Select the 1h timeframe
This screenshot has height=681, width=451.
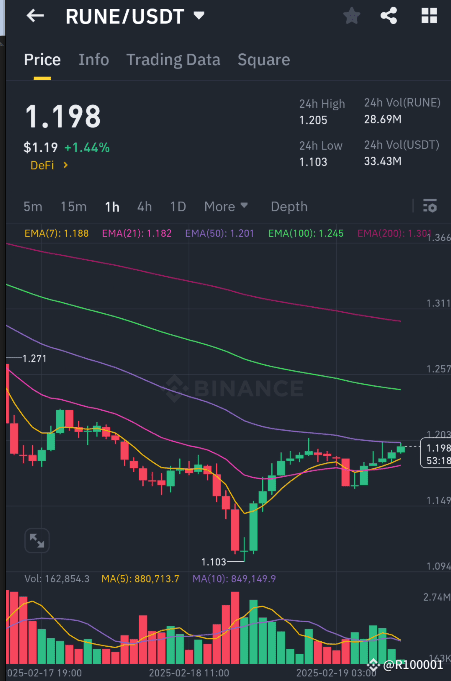[x=112, y=207]
